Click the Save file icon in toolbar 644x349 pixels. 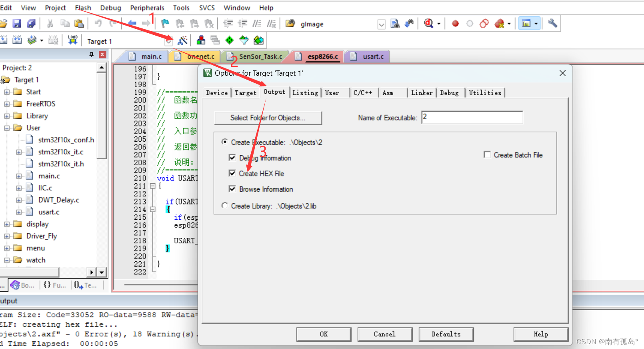tap(17, 24)
